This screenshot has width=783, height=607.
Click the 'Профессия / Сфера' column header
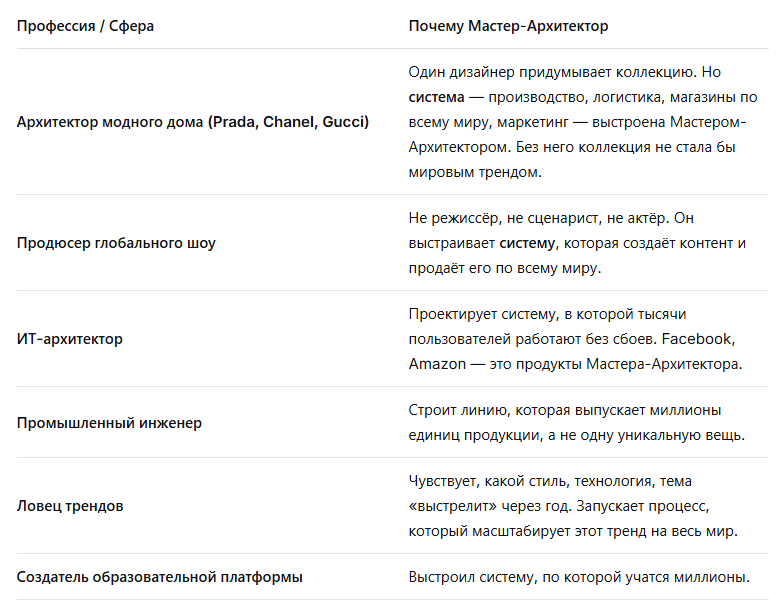(85, 26)
